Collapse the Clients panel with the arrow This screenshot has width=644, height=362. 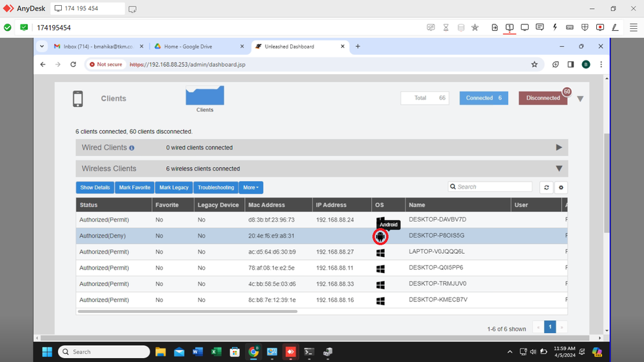580,99
